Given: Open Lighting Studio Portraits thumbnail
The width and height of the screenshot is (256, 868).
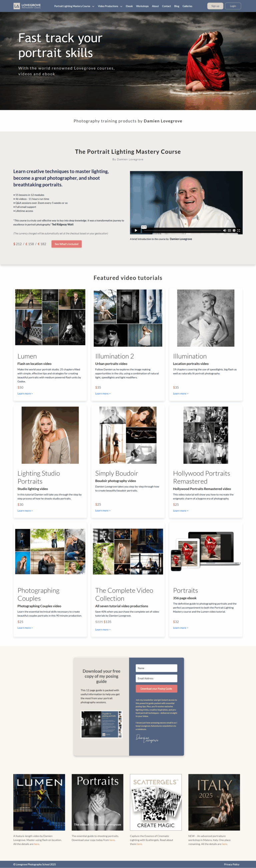Looking at the screenshot, I should point(50,435).
